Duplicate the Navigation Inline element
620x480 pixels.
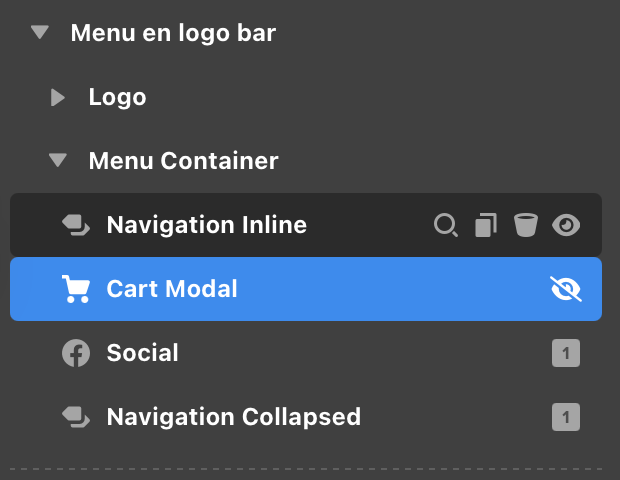(x=485, y=225)
